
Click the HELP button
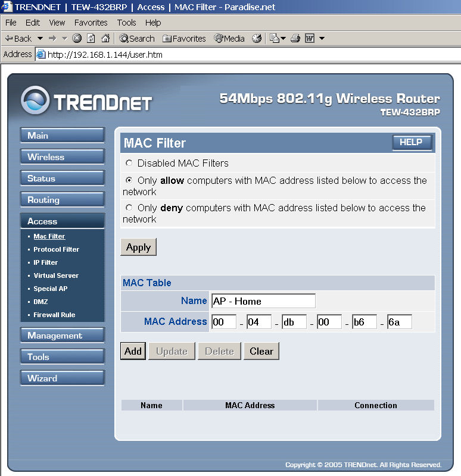click(412, 142)
